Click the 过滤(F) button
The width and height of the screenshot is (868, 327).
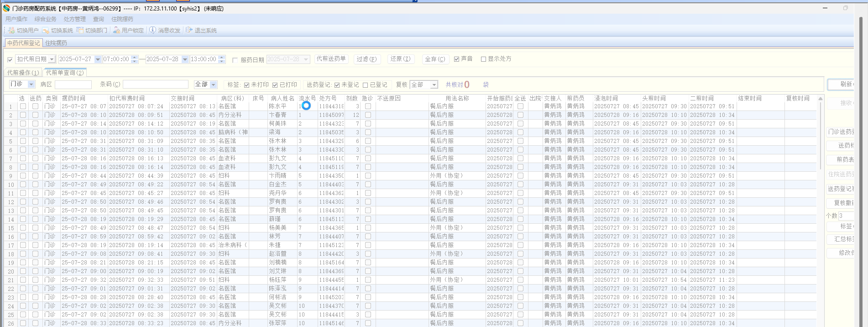tap(366, 59)
